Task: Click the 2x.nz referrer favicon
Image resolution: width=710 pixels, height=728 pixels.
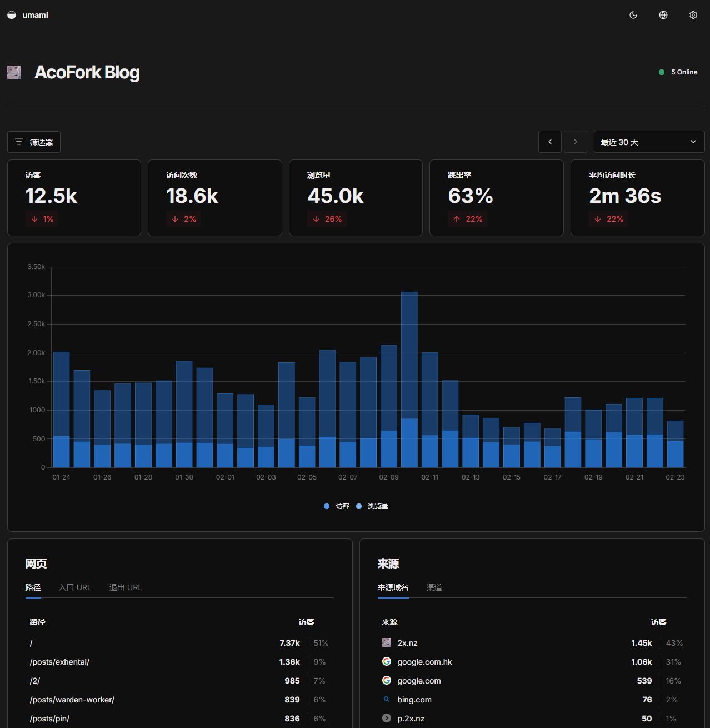Action: click(387, 643)
